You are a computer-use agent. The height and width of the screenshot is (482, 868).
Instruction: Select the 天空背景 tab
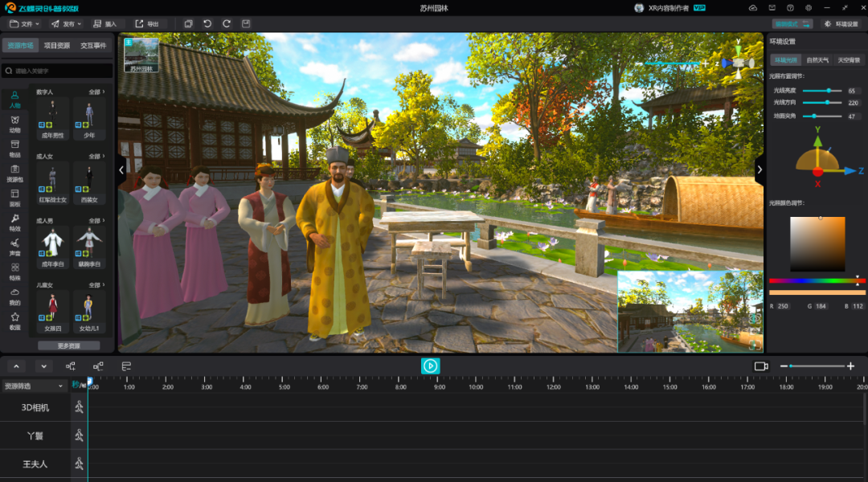point(849,59)
